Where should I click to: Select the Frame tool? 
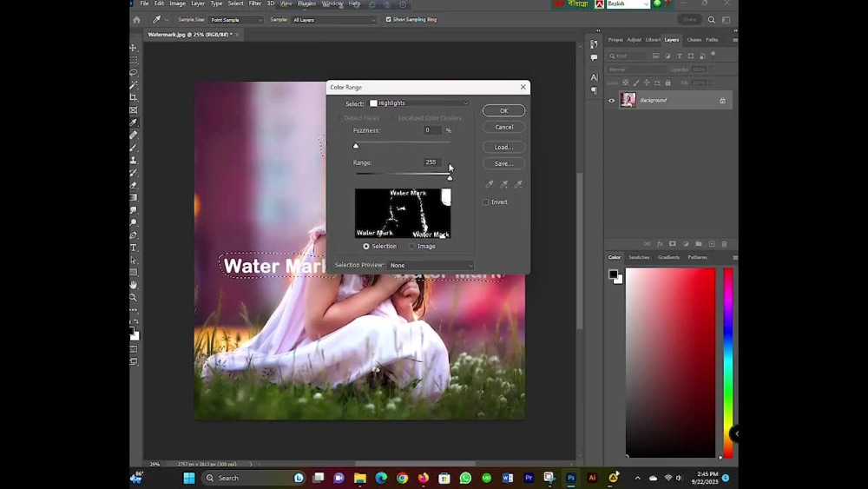[x=134, y=110]
